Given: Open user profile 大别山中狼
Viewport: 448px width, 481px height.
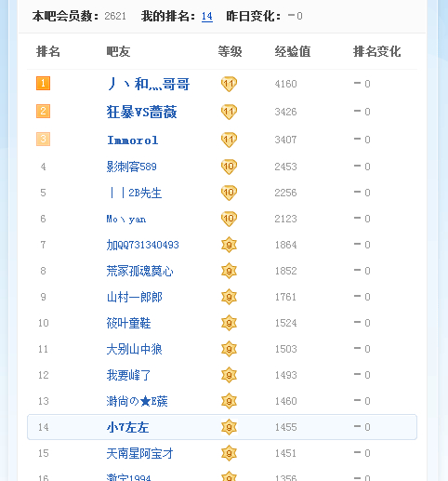Looking at the screenshot, I should (134, 349).
